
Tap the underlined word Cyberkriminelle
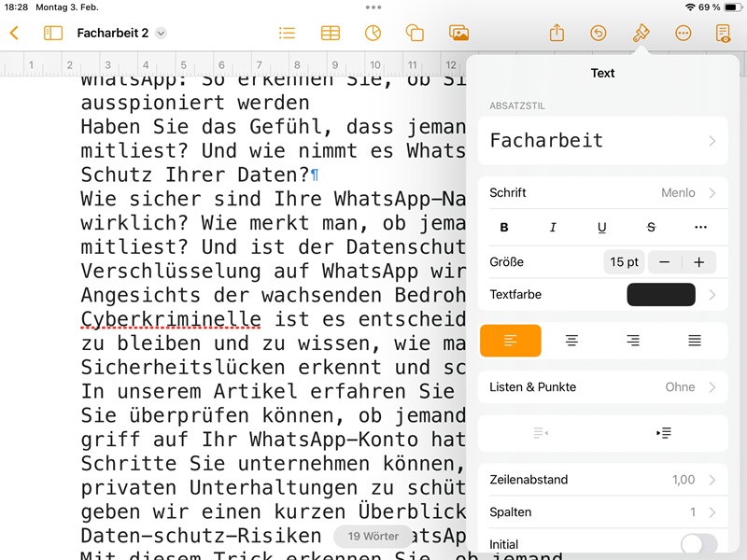171,319
